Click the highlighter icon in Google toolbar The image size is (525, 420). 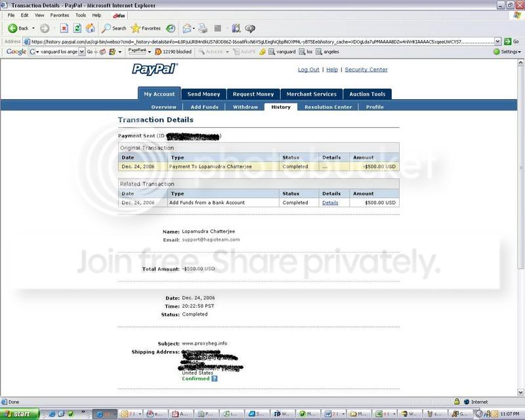tap(262, 52)
